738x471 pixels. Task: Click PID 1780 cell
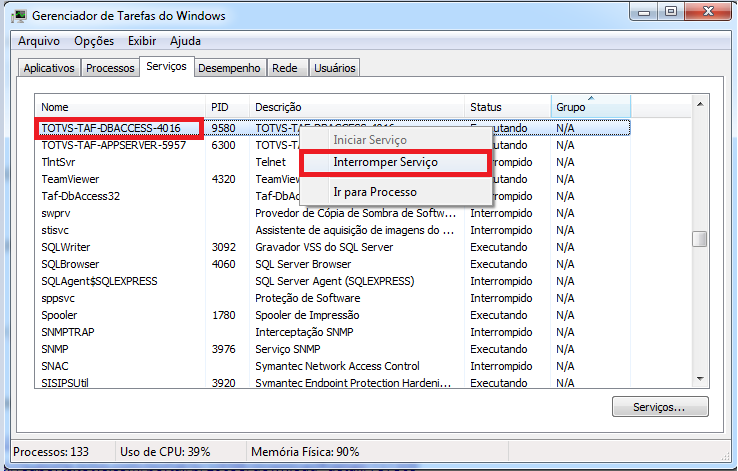click(223, 315)
